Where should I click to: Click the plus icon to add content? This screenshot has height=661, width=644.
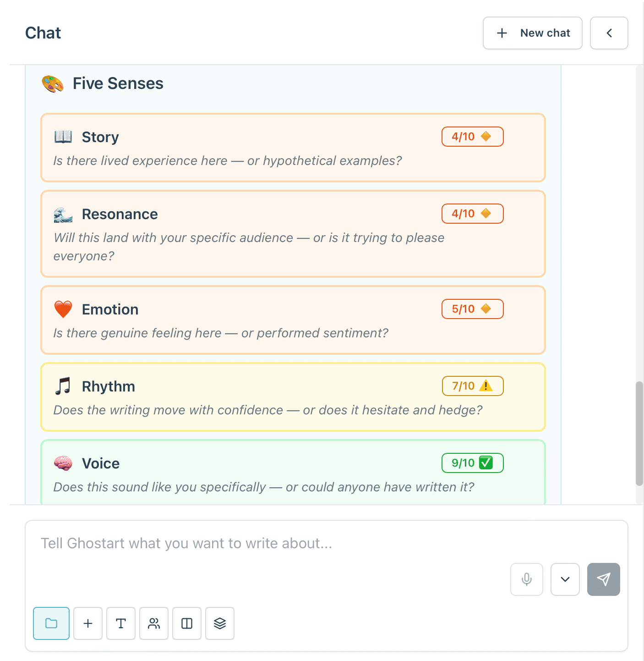[x=88, y=623]
